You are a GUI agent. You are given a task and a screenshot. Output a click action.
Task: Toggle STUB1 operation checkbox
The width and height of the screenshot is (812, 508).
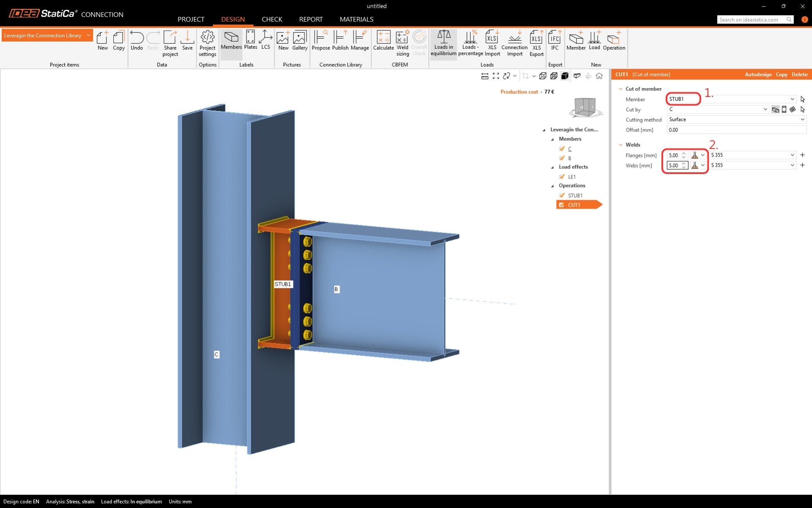(562, 195)
